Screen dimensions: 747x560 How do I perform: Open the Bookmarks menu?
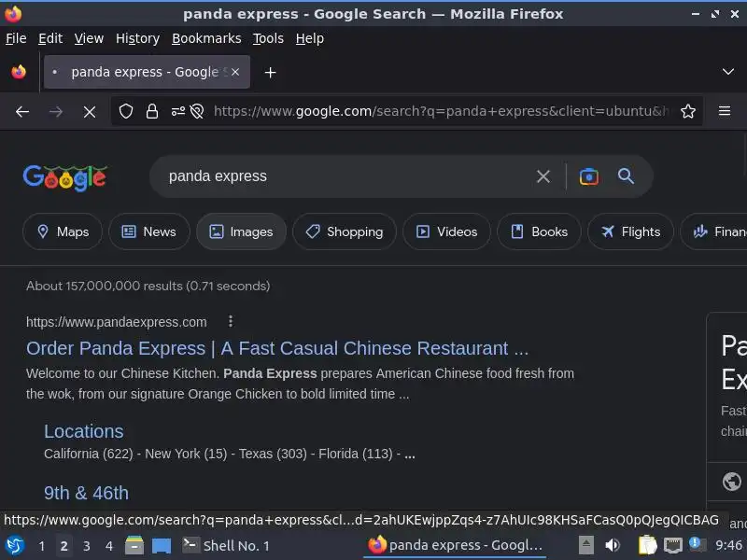point(206,38)
